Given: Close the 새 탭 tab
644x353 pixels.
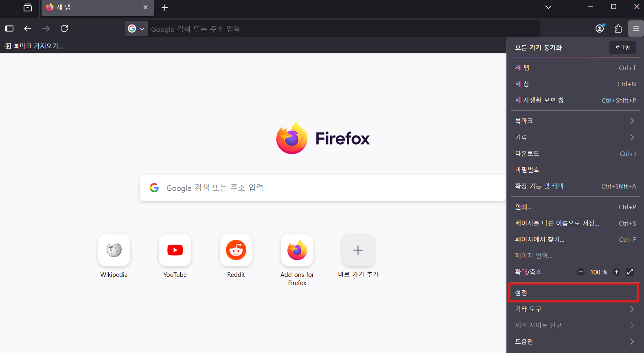Looking at the screenshot, I should tap(145, 7).
